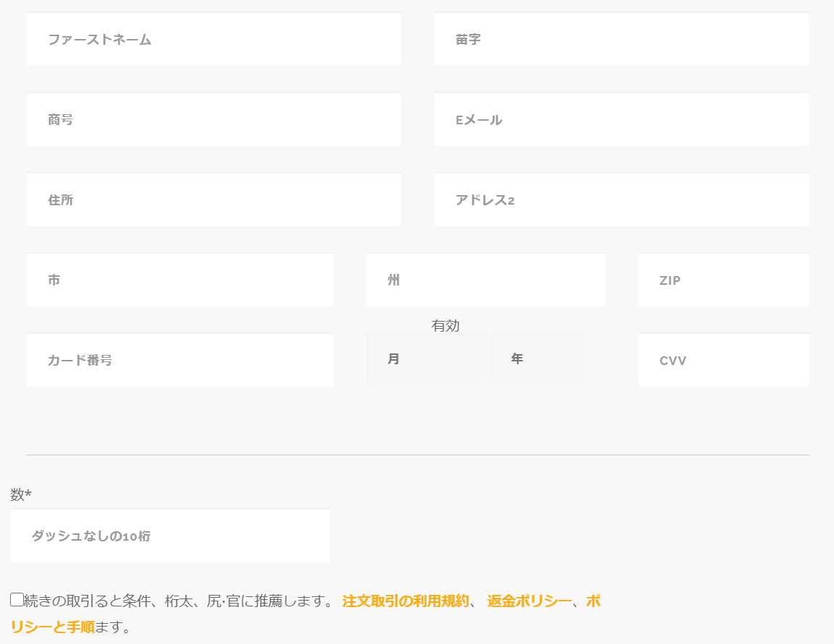Image resolution: width=834 pixels, height=644 pixels.
Task: Open the 年 expiry year dropdown
Action: (x=537, y=359)
